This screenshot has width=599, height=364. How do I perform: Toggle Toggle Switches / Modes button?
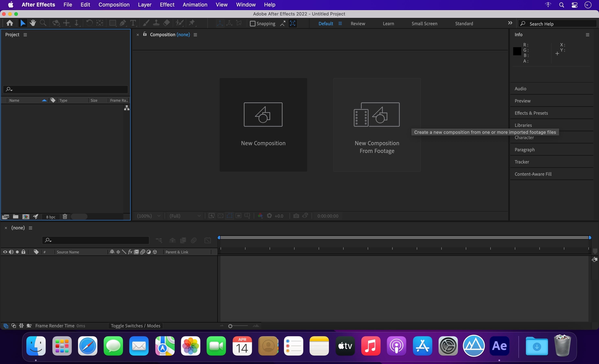(x=135, y=326)
